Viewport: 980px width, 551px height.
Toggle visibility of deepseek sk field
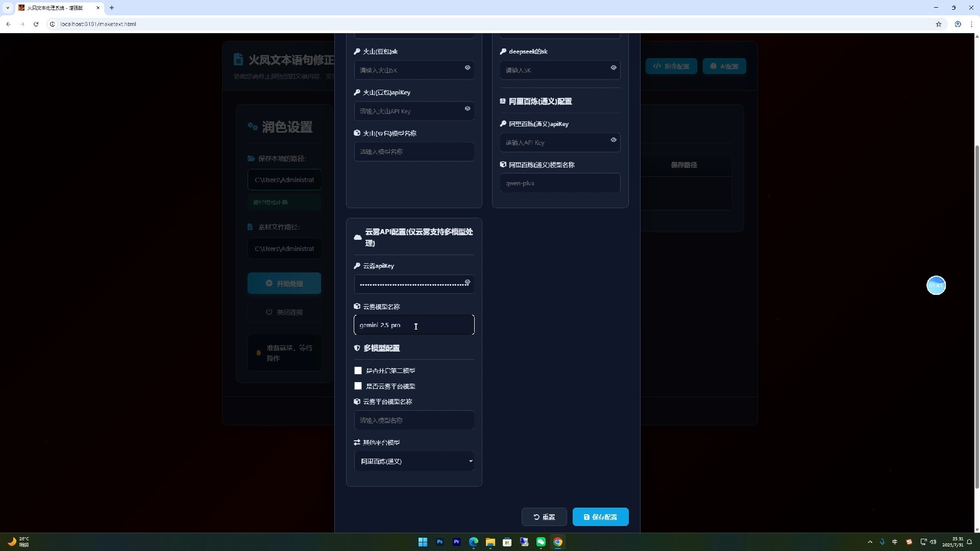(613, 68)
